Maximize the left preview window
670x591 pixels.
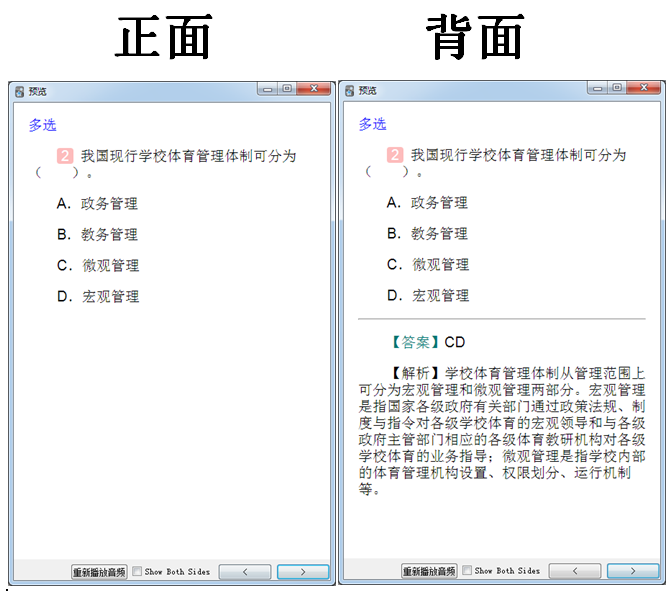[x=287, y=89]
